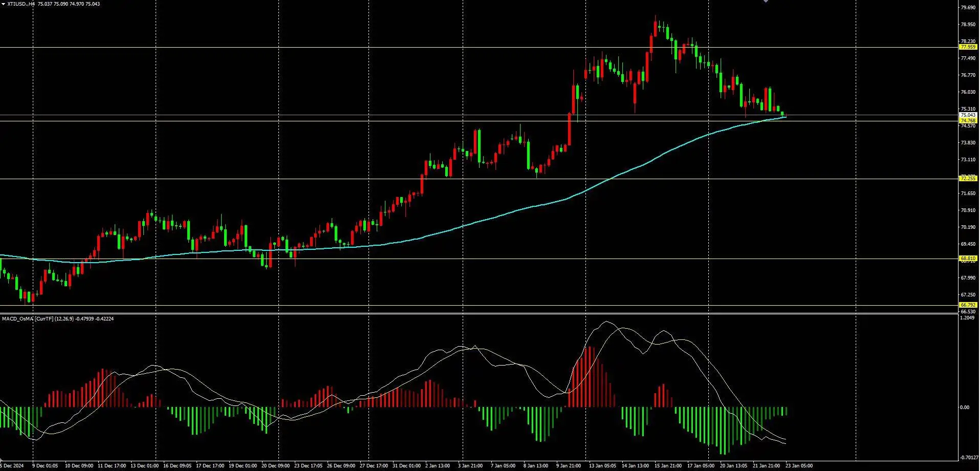Click the chart shift triangle marker at top
The width and height of the screenshot is (980, 471).
766,2
